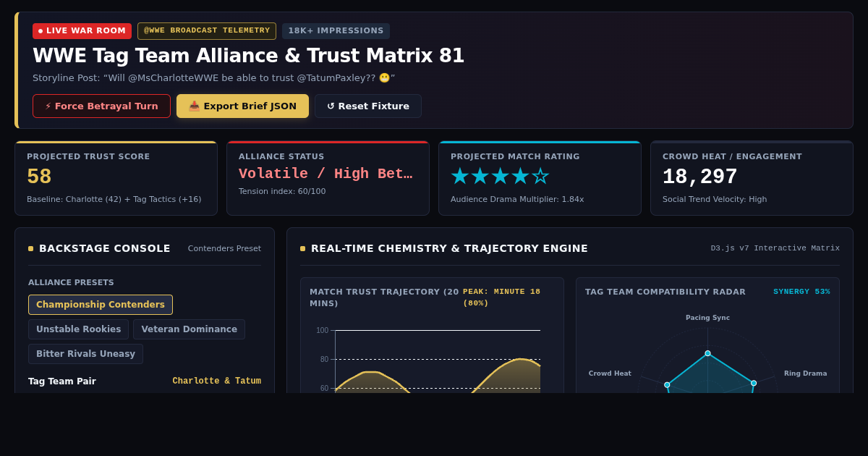Image resolution: width=868 pixels, height=456 pixels.
Task: Click the circular reset arrow icon
Action: pyautogui.click(x=331, y=106)
